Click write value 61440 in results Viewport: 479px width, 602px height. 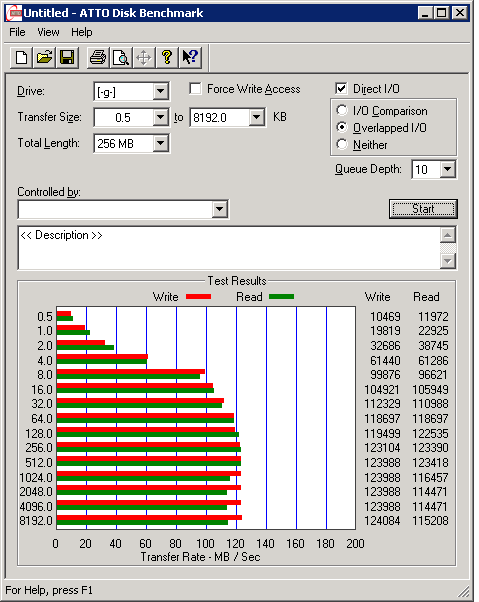click(x=385, y=361)
